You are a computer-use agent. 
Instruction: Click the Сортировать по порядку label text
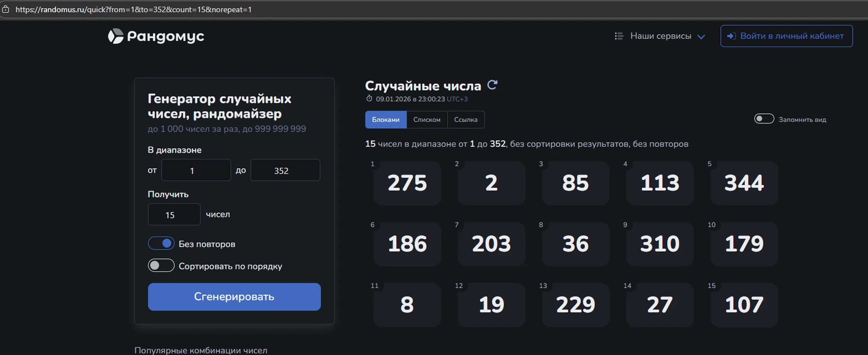pos(230,266)
